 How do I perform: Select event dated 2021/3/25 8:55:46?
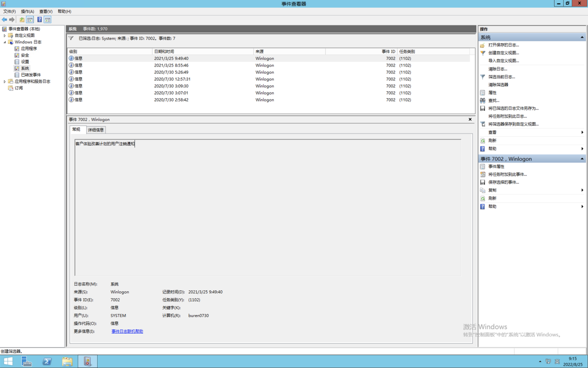(x=268, y=65)
